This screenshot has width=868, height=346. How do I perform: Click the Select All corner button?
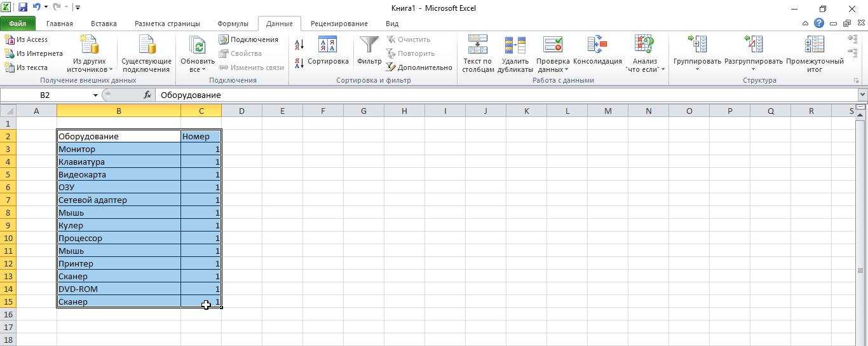point(8,111)
